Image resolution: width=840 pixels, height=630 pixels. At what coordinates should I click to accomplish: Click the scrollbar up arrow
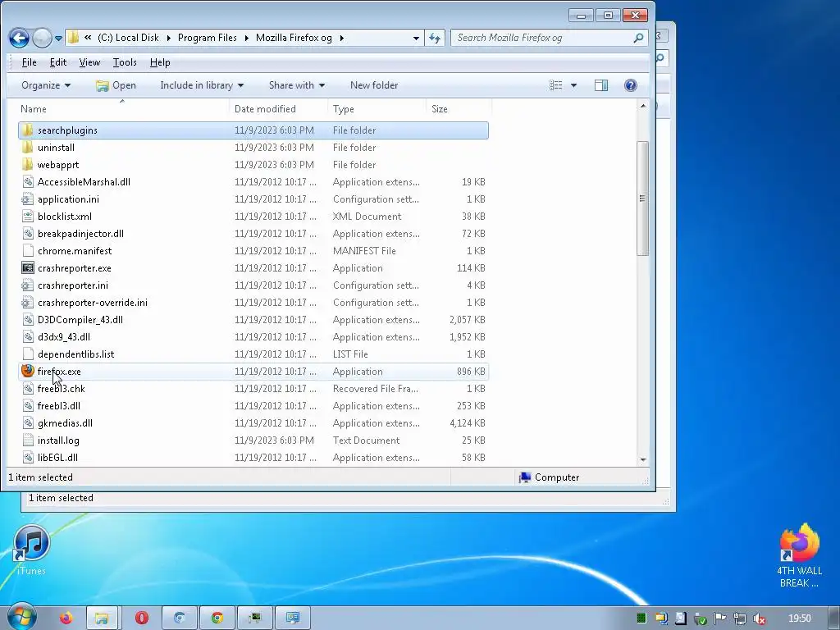(643, 106)
